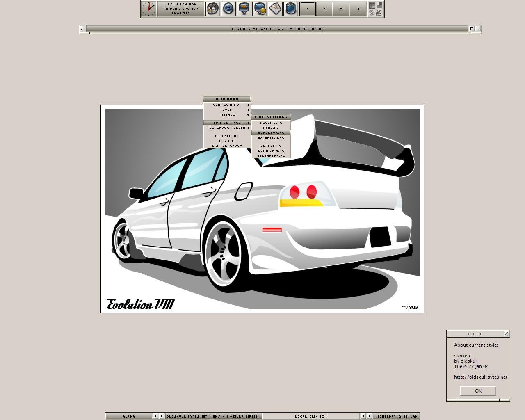Select Exit Blackbox menu entry
Viewport: 525px width, 420px height.
(227, 146)
